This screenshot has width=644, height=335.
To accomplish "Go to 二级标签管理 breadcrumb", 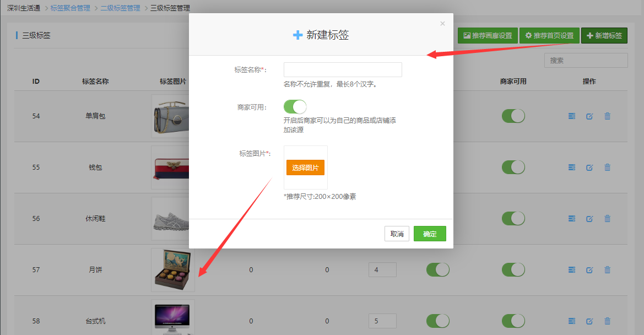I will (120, 8).
